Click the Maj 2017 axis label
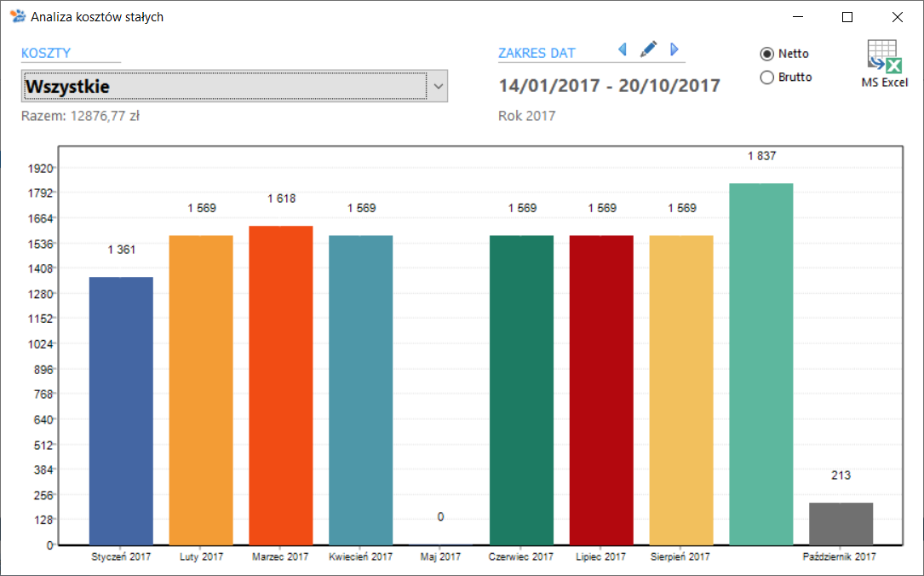 tap(441, 556)
